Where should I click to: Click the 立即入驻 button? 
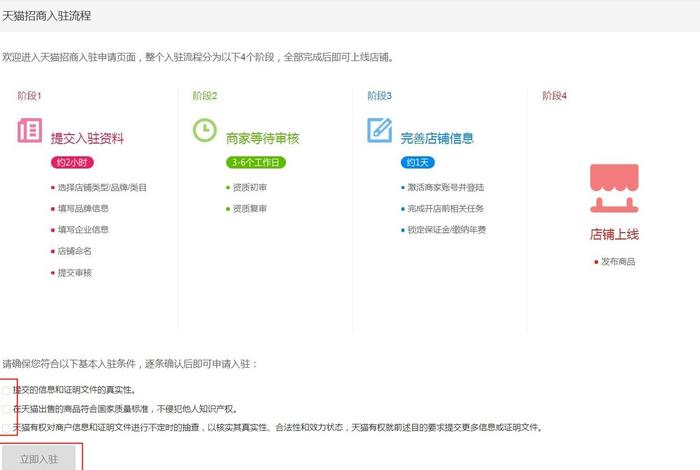pos(39,458)
